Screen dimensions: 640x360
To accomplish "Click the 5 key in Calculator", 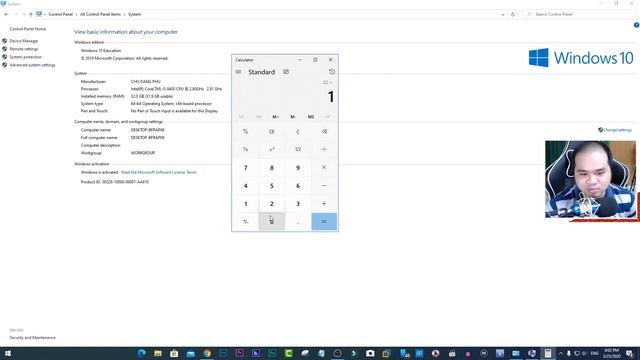I will pos(271,185).
